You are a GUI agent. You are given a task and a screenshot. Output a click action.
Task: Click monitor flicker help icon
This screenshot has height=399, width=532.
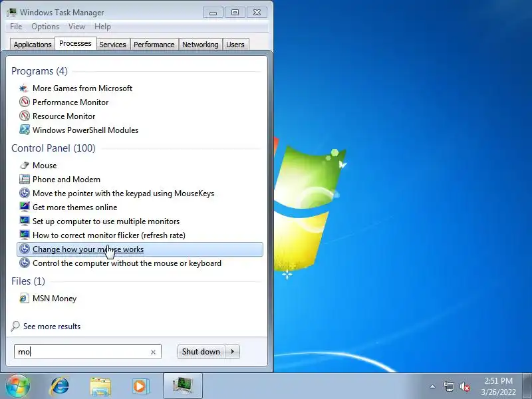24,235
